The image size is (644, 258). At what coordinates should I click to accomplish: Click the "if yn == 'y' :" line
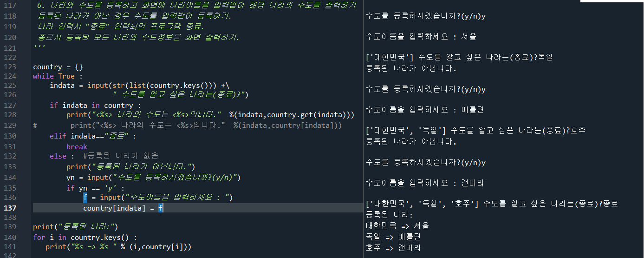point(96,188)
